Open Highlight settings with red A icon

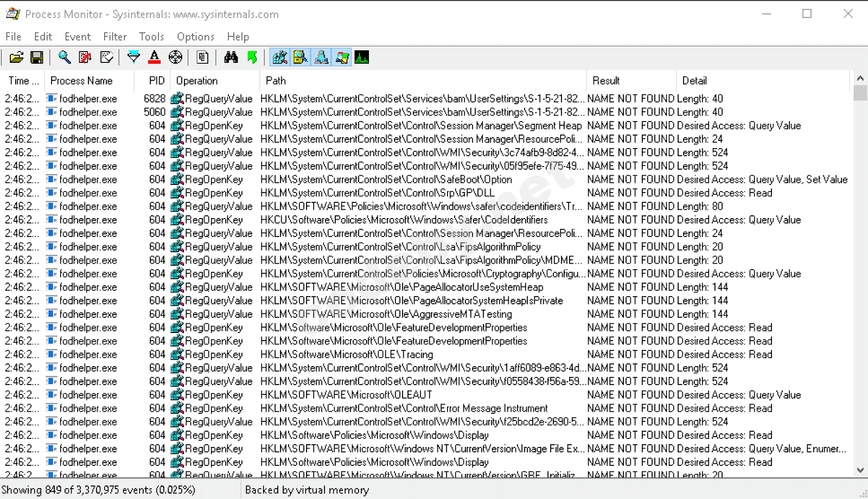coord(154,57)
